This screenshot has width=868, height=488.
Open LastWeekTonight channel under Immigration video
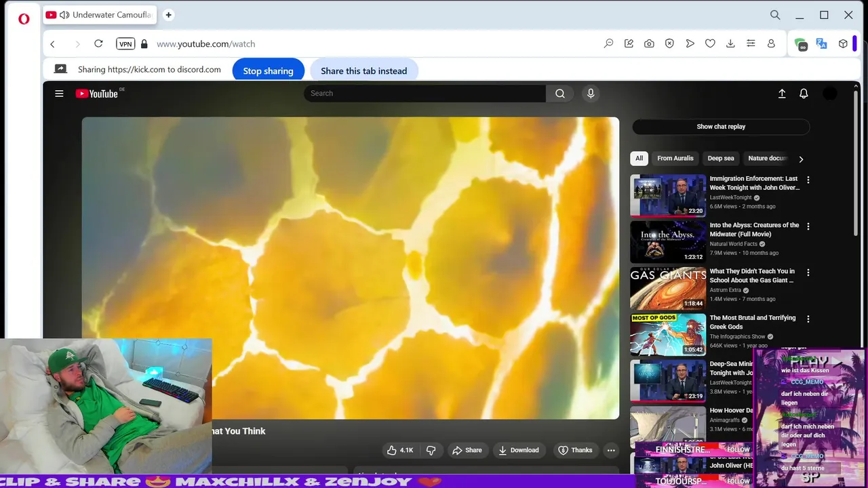coord(730,197)
